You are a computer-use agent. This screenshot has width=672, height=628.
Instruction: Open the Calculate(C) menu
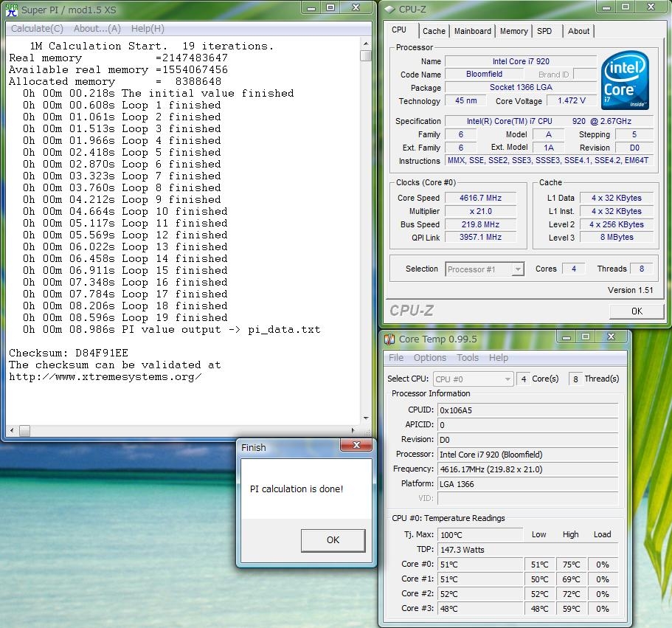[x=36, y=29]
